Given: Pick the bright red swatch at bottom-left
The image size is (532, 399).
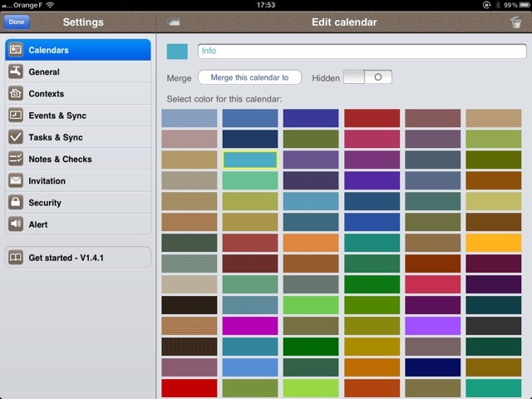Looking at the screenshot, I should [x=189, y=388].
